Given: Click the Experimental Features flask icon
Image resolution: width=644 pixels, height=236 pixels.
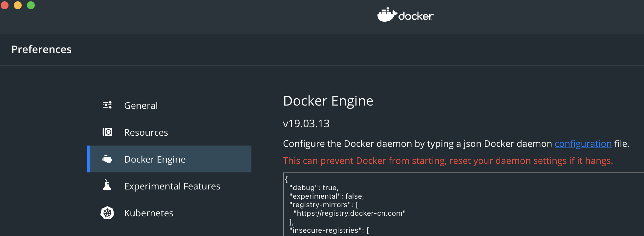Looking at the screenshot, I should [107, 185].
